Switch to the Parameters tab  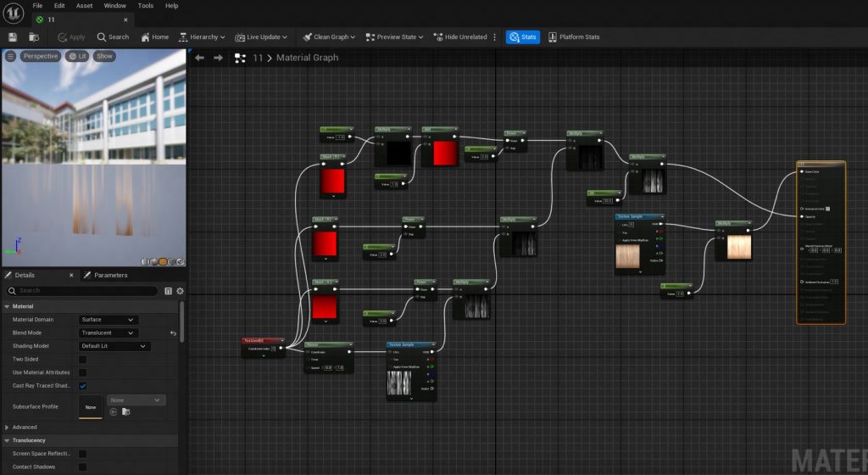(x=110, y=275)
